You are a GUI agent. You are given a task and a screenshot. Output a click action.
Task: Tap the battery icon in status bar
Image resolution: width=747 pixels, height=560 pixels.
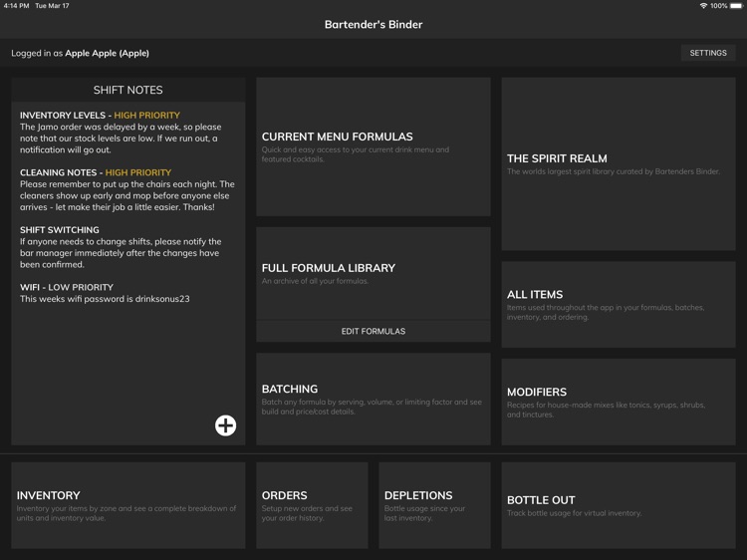tap(736, 6)
